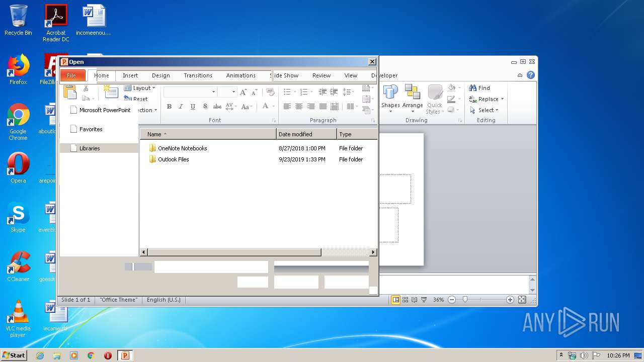644x362 pixels.
Task: Open the Animations tab
Action: (x=241, y=75)
